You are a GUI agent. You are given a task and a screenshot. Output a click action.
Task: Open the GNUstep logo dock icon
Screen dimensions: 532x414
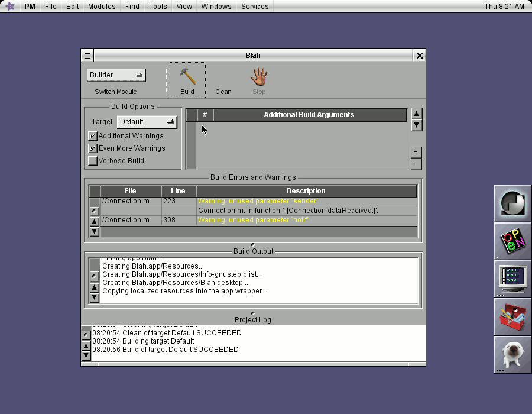point(512,203)
